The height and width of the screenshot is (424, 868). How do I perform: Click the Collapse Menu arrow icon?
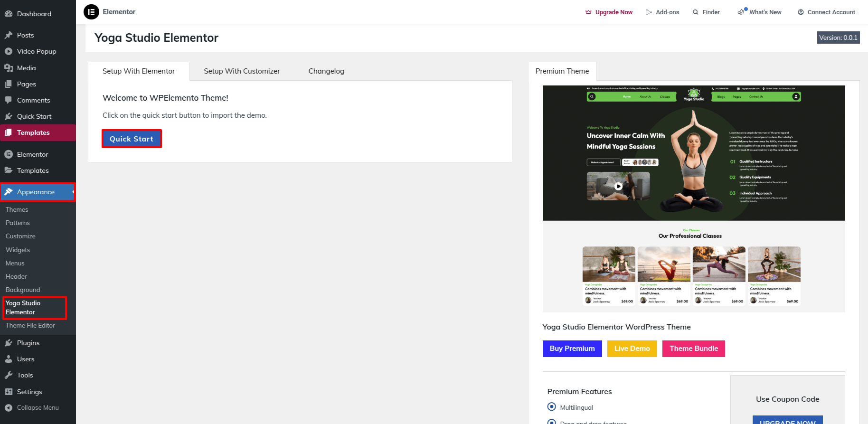click(x=9, y=408)
